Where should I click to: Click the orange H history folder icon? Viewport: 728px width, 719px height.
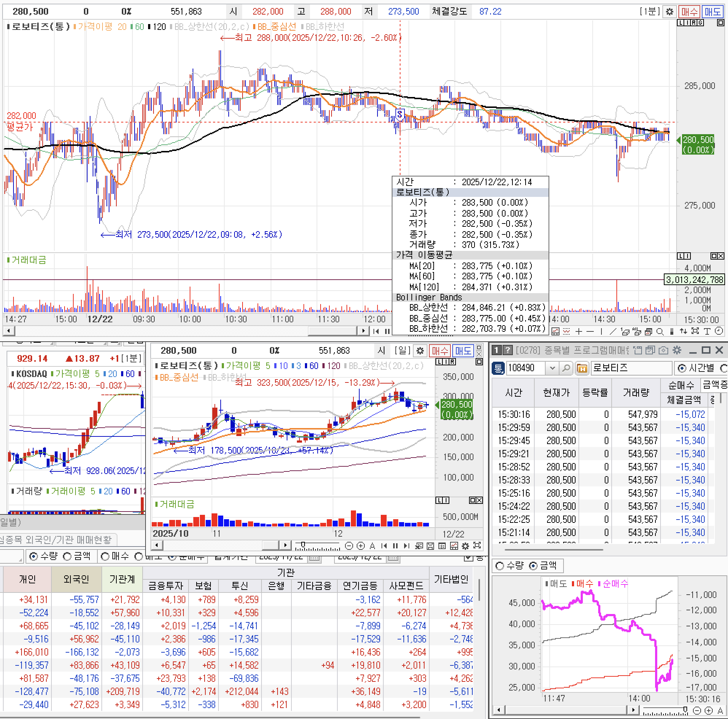[x=582, y=368]
